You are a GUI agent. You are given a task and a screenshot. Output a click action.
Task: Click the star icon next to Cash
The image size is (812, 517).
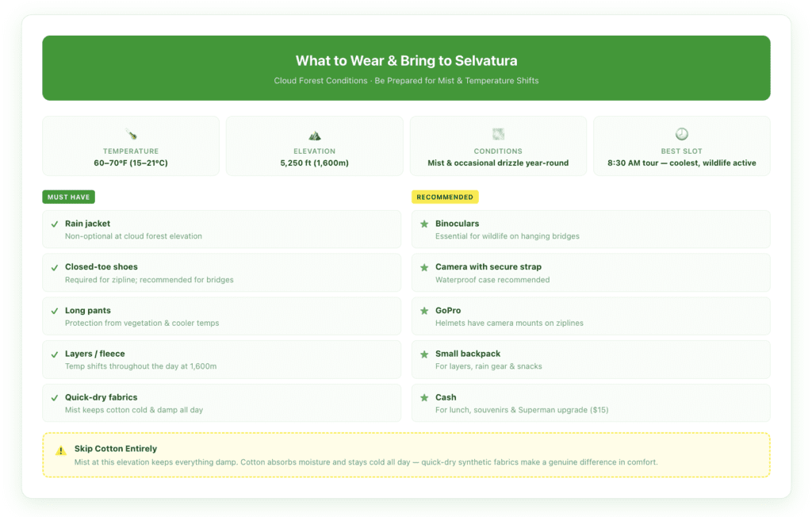[x=424, y=397]
